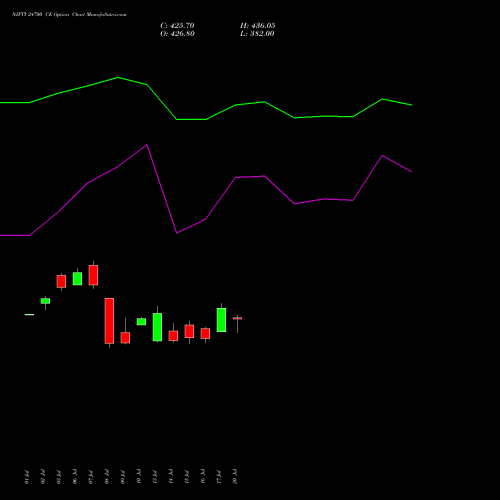Viewport: 500px width, 500px height.
Task: Click the '13 Jul' date axis label
Action: pyautogui.click(x=155, y=477)
